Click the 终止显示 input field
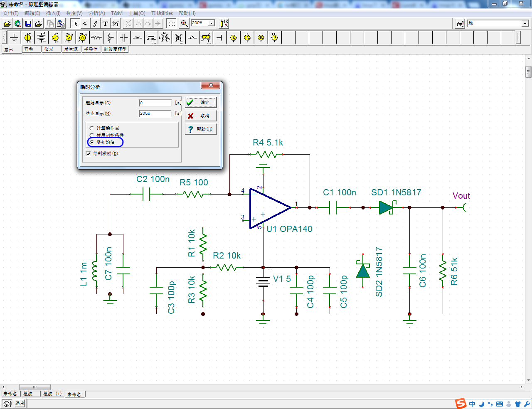 (x=155, y=113)
